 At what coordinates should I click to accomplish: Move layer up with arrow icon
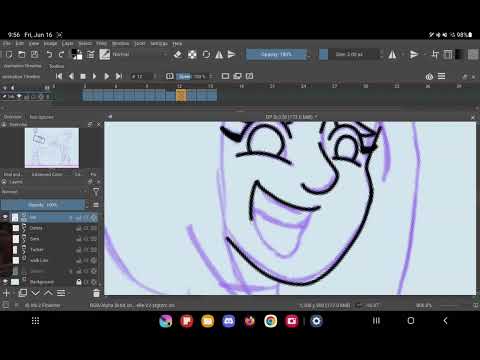[48, 293]
